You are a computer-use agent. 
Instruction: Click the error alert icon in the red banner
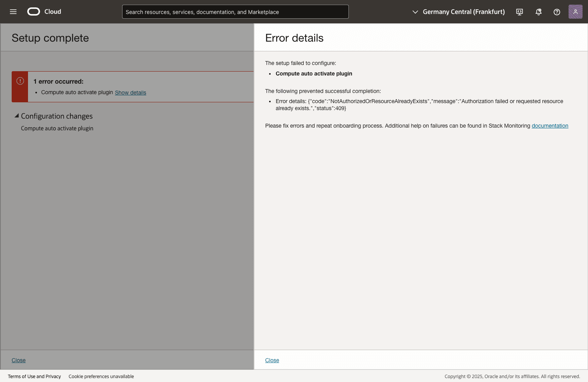(20, 81)
